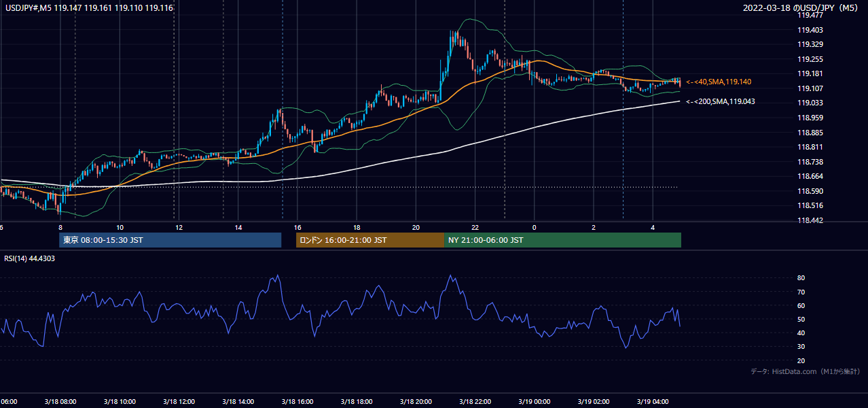This screenshot has width=868, height=408.
Task: Click price axis label 118.885
Action: click(810, 133)
